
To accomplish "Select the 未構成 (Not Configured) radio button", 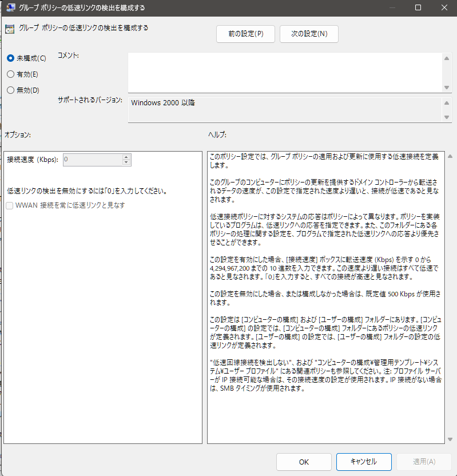I will [x=10, y=58].
